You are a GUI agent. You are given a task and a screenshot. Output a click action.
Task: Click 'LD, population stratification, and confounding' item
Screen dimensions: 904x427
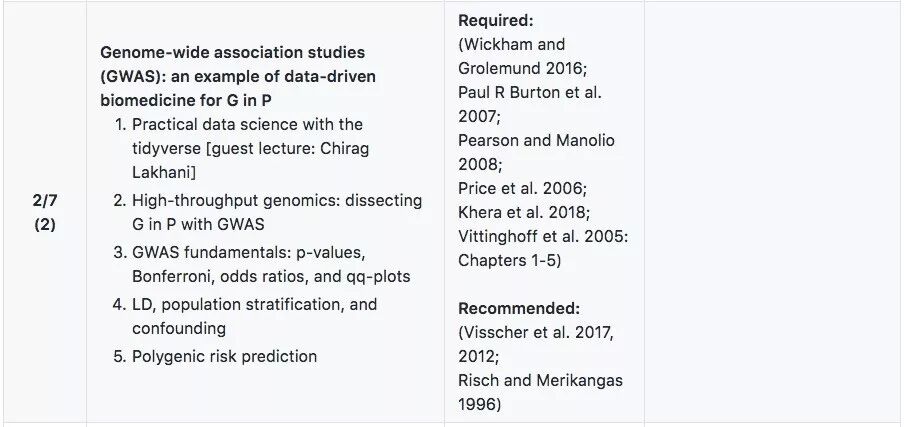pos(254,304)
